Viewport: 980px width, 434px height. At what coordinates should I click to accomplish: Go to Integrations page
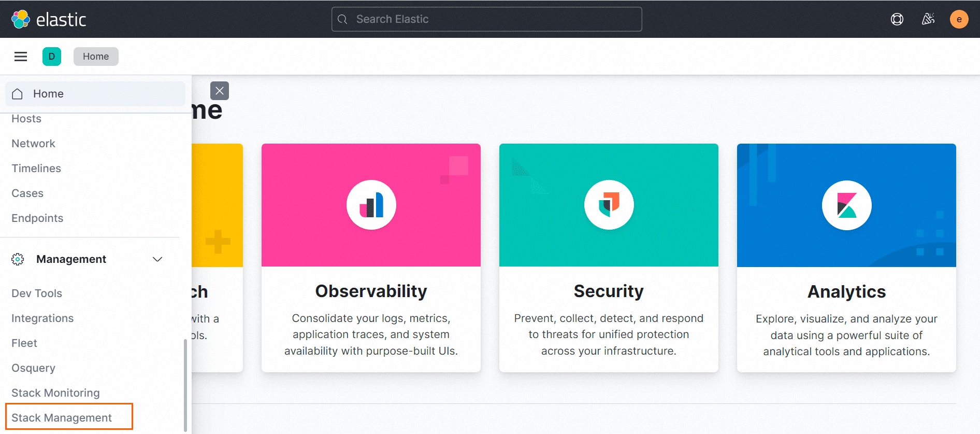pos(42,318)
